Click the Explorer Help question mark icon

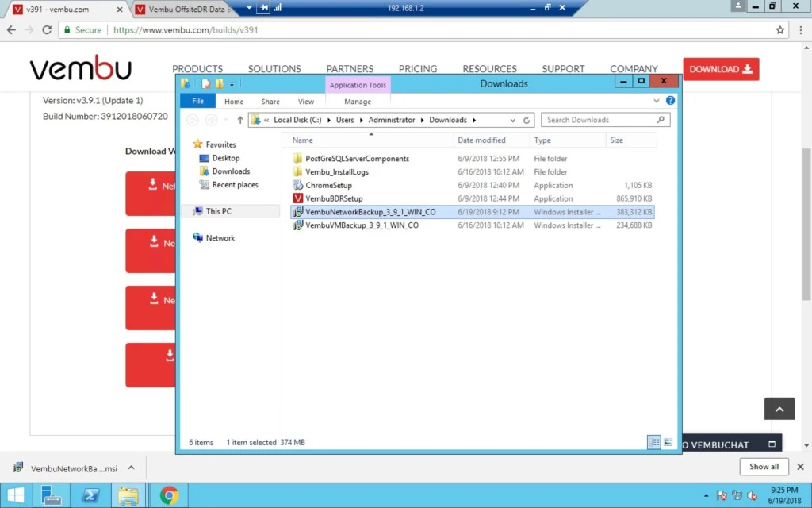(x=670, y=101)
